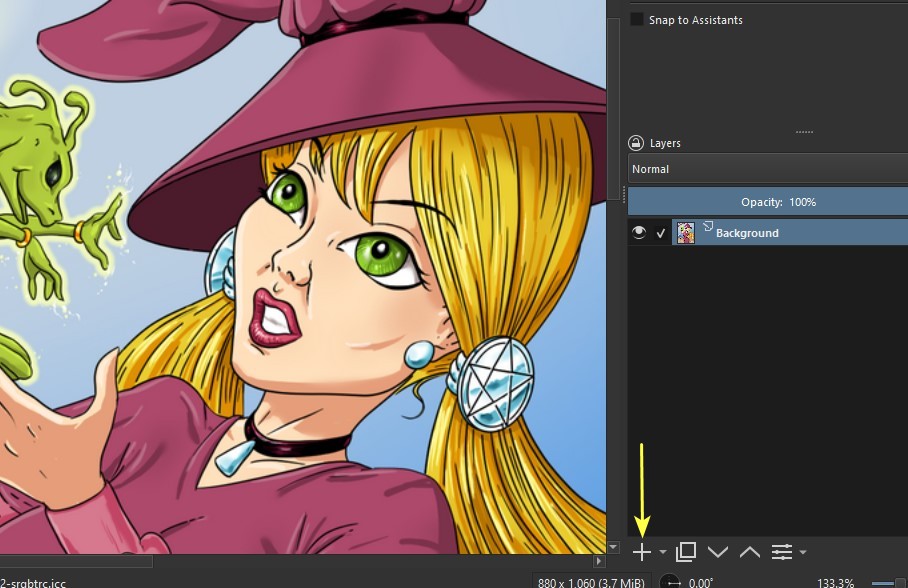The image size is (908, 588).
Task: Add a new paint layer with plus icon
Action: 642,552
